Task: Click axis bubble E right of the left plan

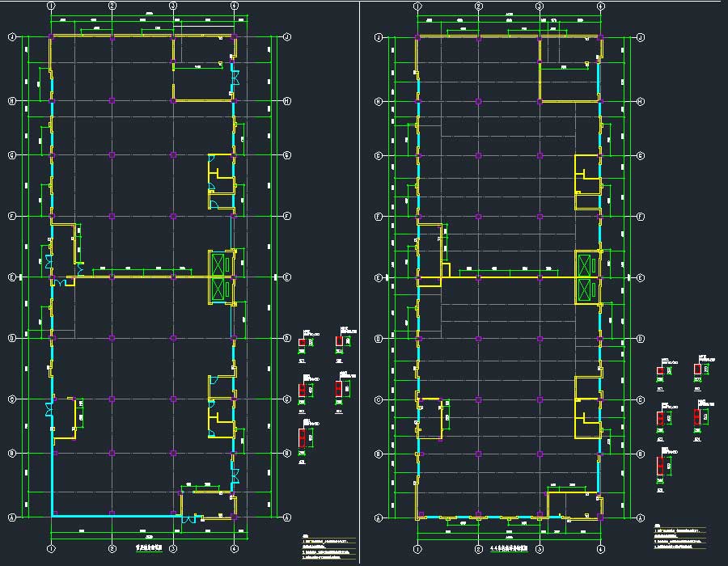Action: click(288, 277)
